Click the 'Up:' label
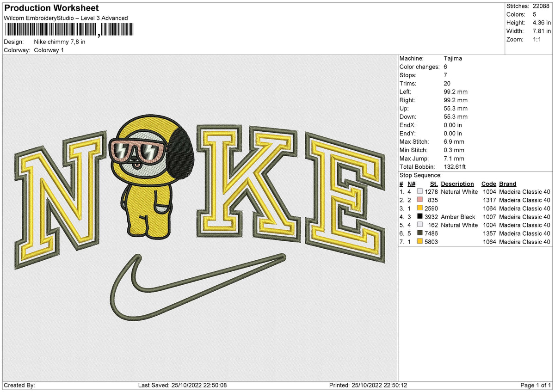 (404, 108)
